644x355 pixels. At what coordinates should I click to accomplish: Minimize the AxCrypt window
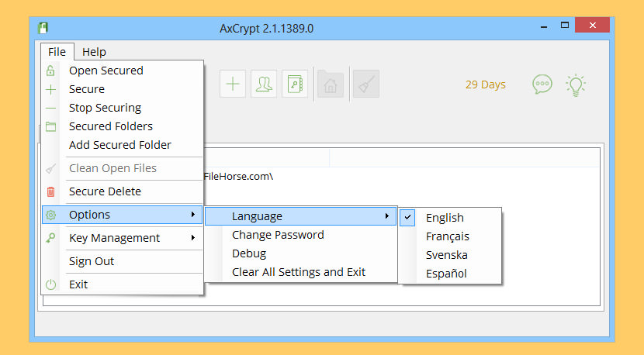coord(544,27)
